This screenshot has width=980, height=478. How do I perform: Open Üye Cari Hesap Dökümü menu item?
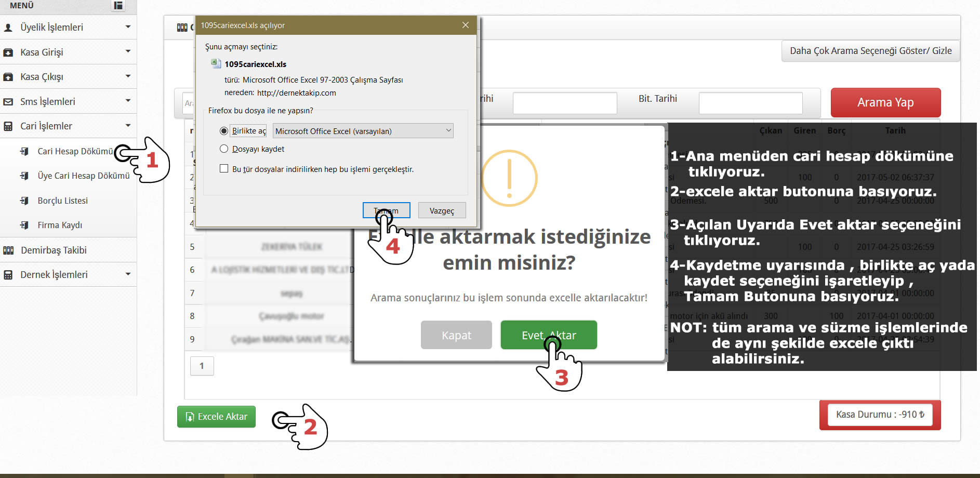(x=83, y=176)
